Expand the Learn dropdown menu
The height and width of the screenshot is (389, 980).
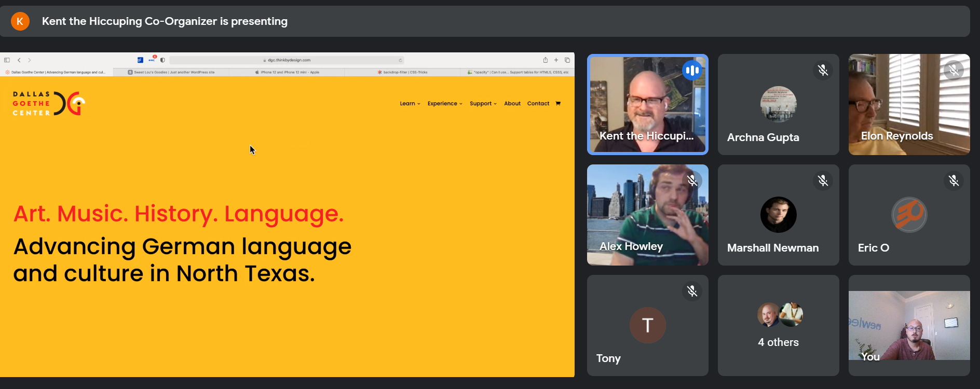[410, 104]
